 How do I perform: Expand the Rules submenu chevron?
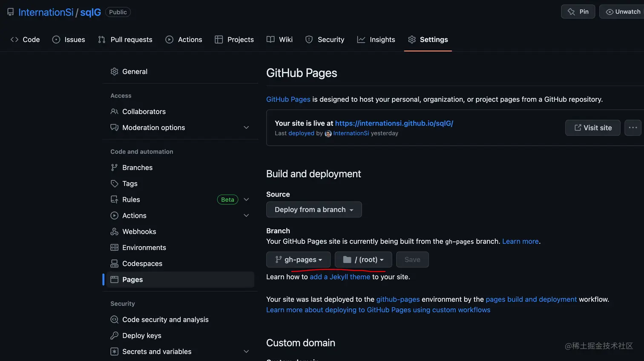(246, 199)
